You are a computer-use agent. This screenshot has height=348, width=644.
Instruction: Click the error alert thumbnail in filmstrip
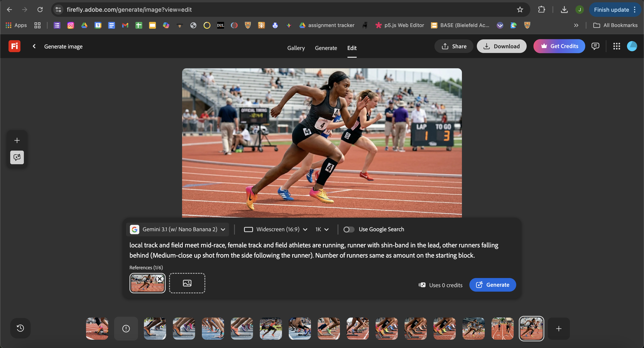[x=126, y=328]
